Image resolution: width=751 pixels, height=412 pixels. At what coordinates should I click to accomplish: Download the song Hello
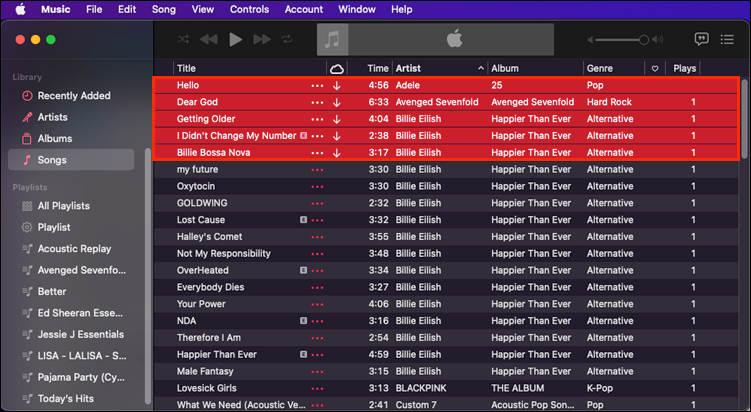pyautogui.click(x=337, y=85)
